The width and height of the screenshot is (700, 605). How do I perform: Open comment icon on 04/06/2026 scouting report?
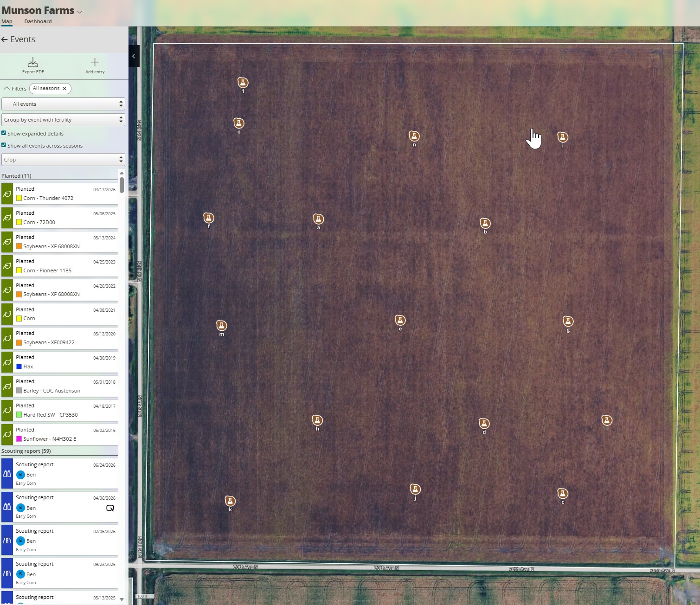click(110, 508)
